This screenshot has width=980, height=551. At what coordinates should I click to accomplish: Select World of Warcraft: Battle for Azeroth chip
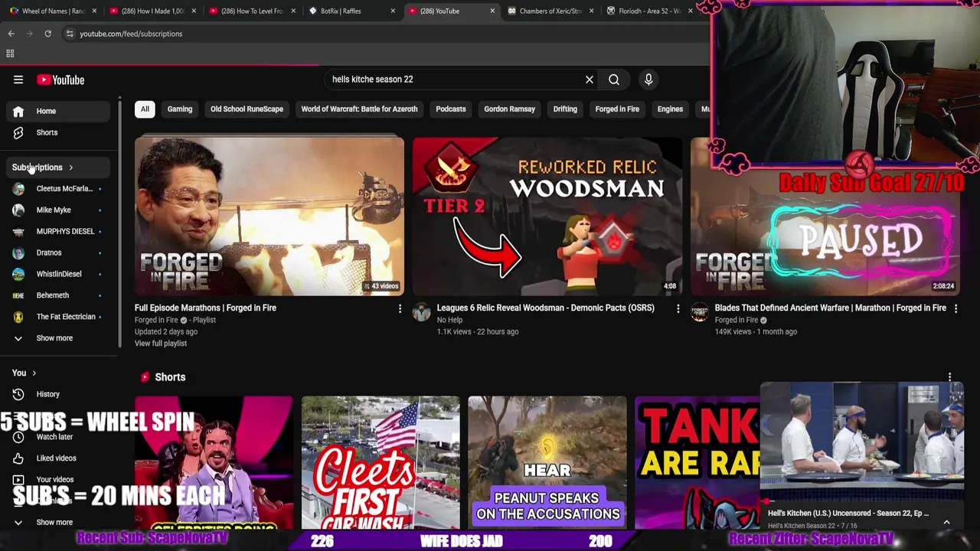coord(359,109)
